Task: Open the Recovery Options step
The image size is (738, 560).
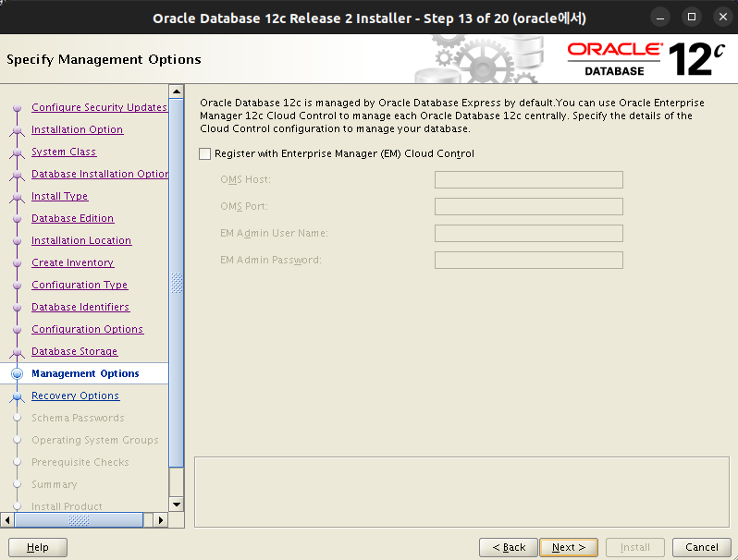Action: (75, 396)
